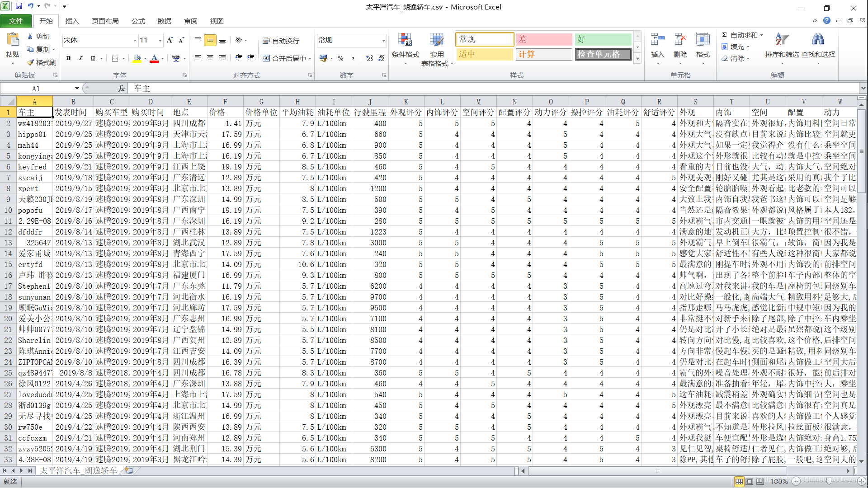Click the increase indent icon
Image resolution: width=868 pixels, height=488 pixels.
tap(250, 58)
